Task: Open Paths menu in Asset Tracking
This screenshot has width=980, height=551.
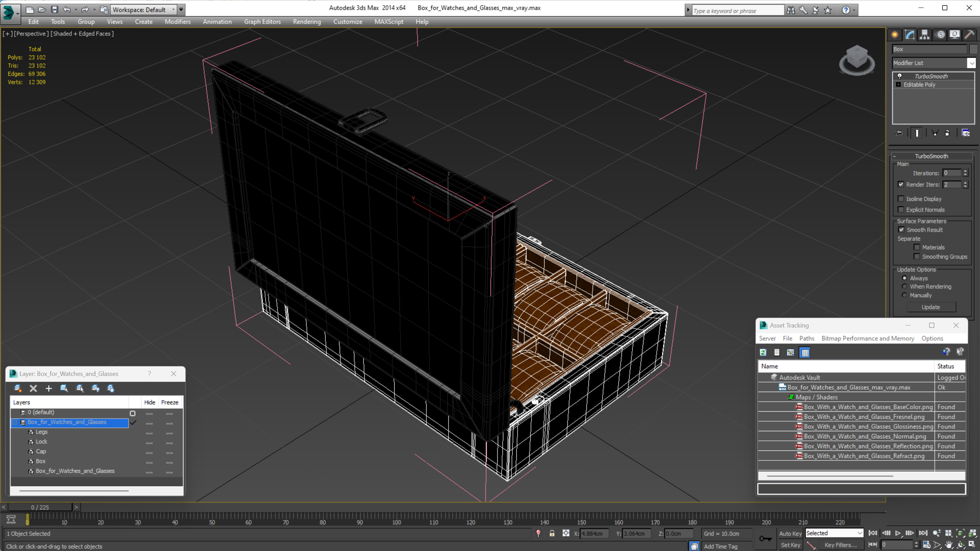Action: (x=807, y=338)
